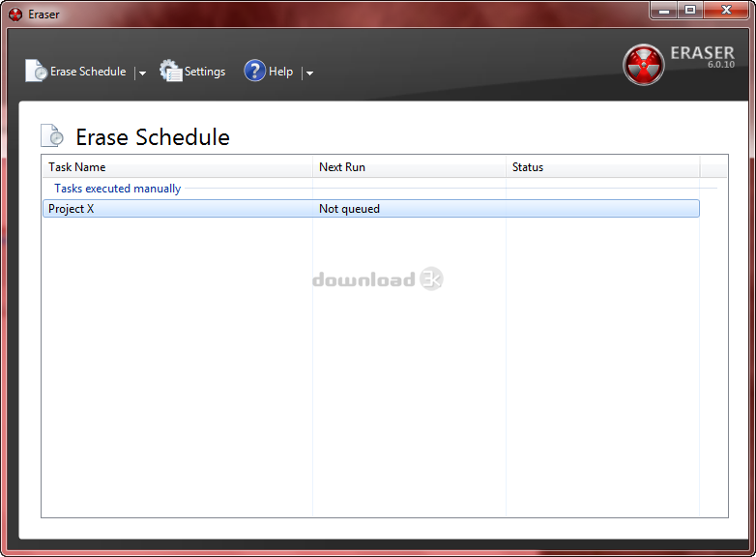Maximize the Eraser window
756x557 pixels.
click(690, 10)
